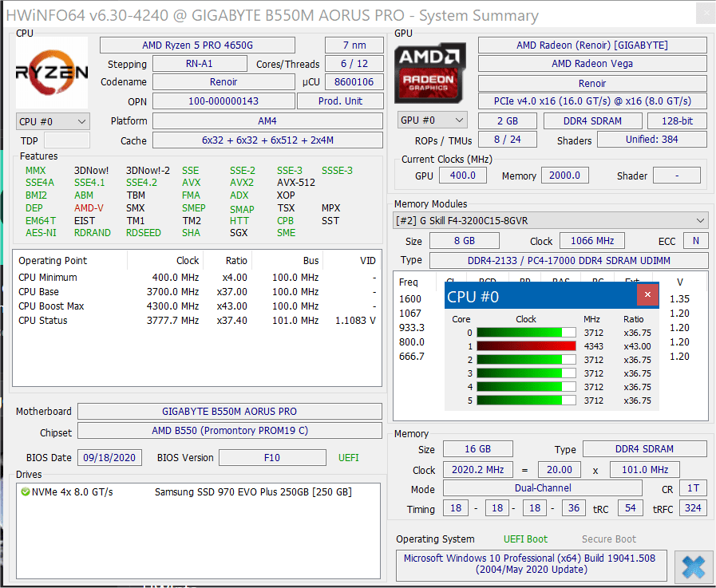Select the CPU Boost Max row

pyautogui.click(x=197, y=306)
